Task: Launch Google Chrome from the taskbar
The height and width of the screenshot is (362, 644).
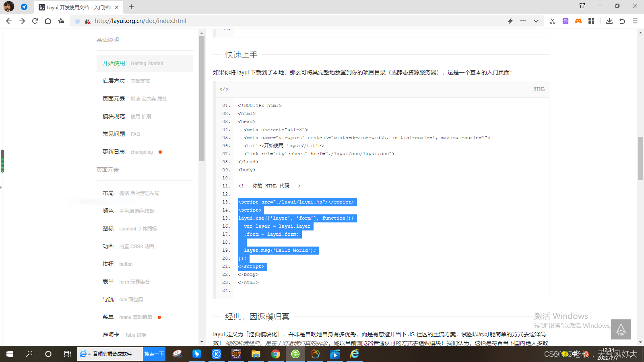Action: tap(276, 354)
